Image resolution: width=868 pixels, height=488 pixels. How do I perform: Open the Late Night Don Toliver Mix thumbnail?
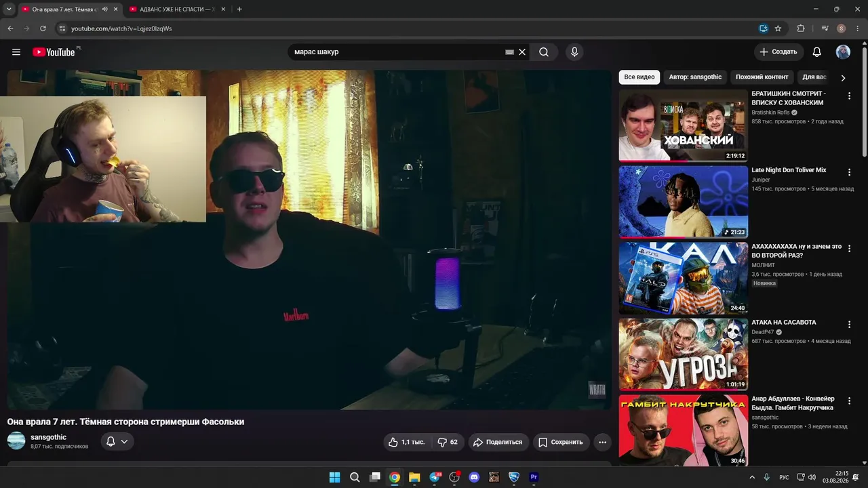tap(683, 201)
